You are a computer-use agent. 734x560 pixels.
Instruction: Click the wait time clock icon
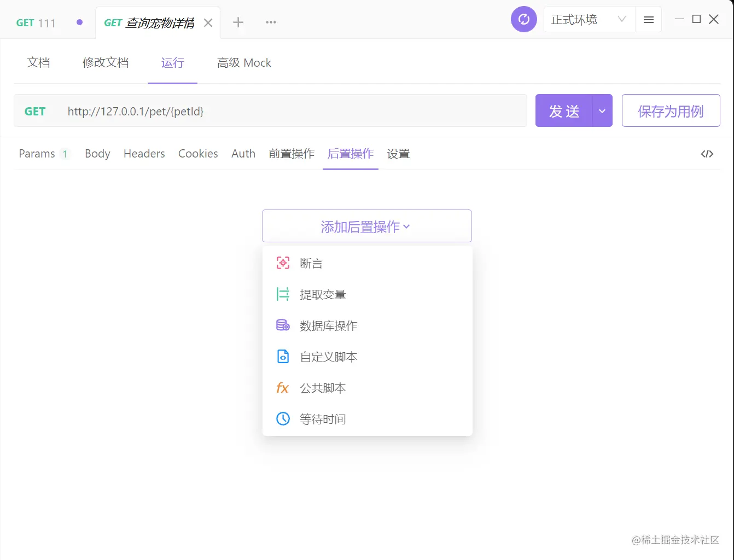(283, 419)
